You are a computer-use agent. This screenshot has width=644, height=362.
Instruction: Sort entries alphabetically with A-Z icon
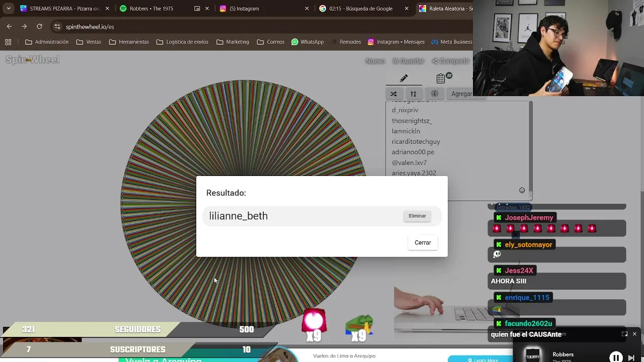pyautogui.click(x=414, y=94)
